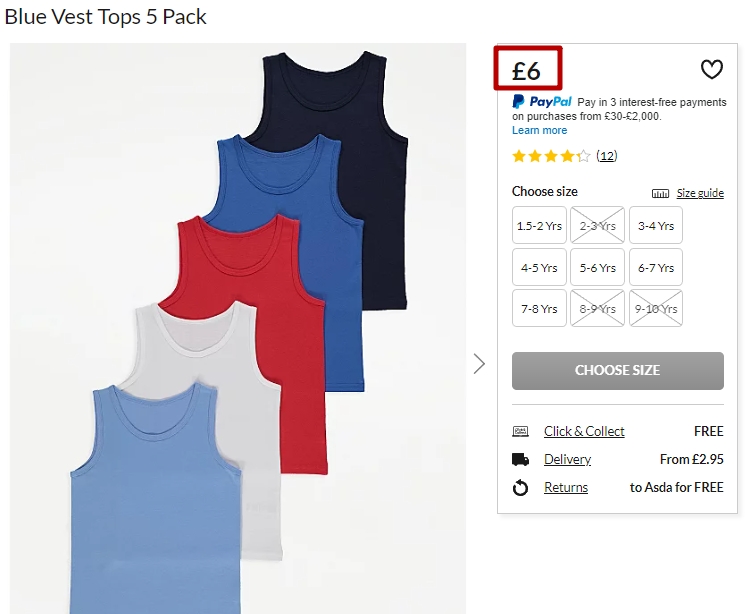Select size 3-4 Yrs
This screenshot has height=614, width=747.
pos(656,226)
